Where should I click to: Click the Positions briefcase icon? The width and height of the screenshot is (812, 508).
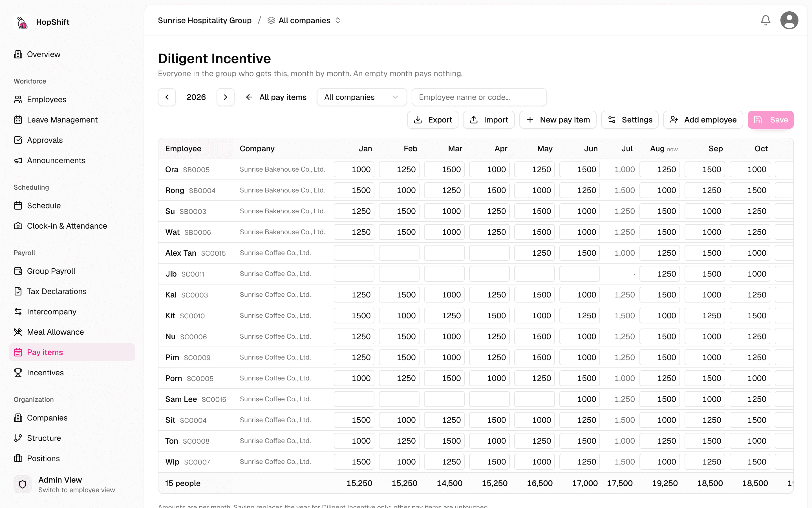pyautogui.click(x=18, y=458)
